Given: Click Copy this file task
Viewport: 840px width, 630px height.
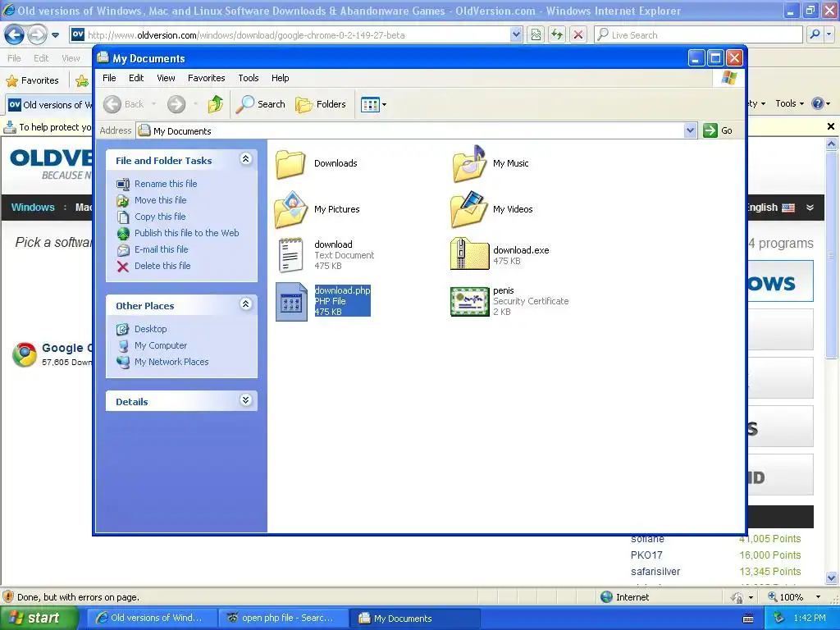Looking at the screenshot, I should (x=160, y=217).
